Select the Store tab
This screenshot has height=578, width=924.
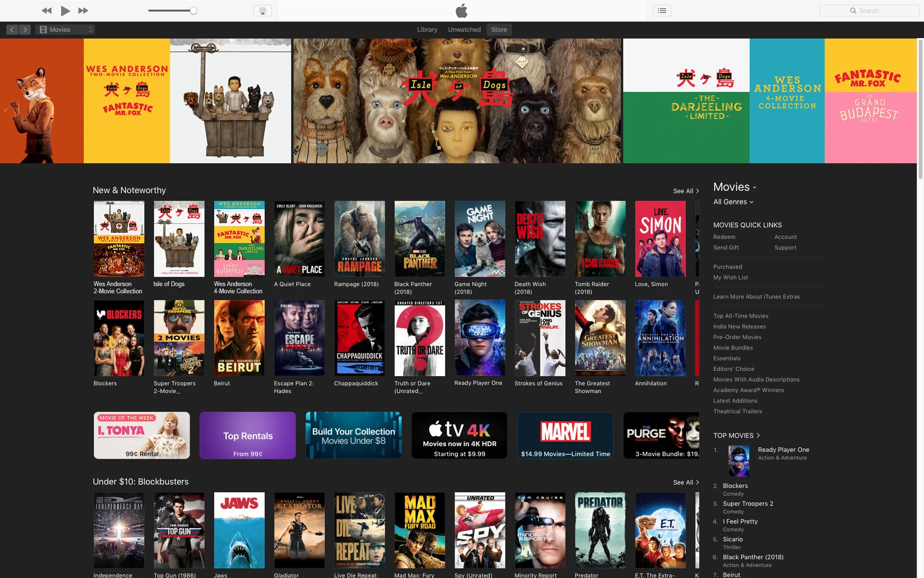499,29
